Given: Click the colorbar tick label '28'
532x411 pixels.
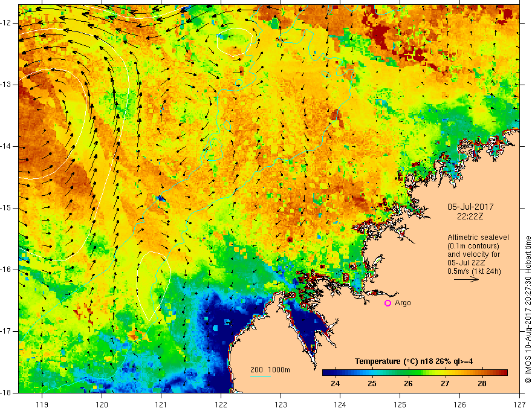Looking at the screenshot, I should [x=482, y=384].
